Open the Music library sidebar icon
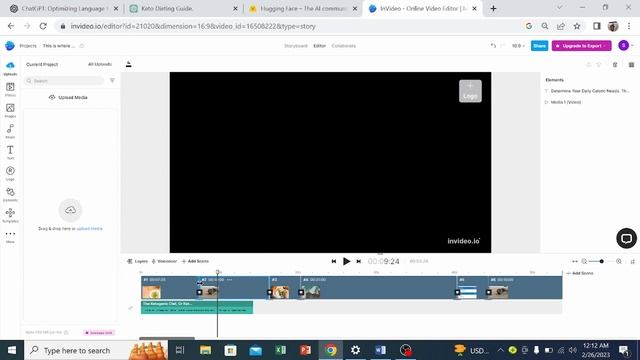640x360 pixels. point(10,131)
